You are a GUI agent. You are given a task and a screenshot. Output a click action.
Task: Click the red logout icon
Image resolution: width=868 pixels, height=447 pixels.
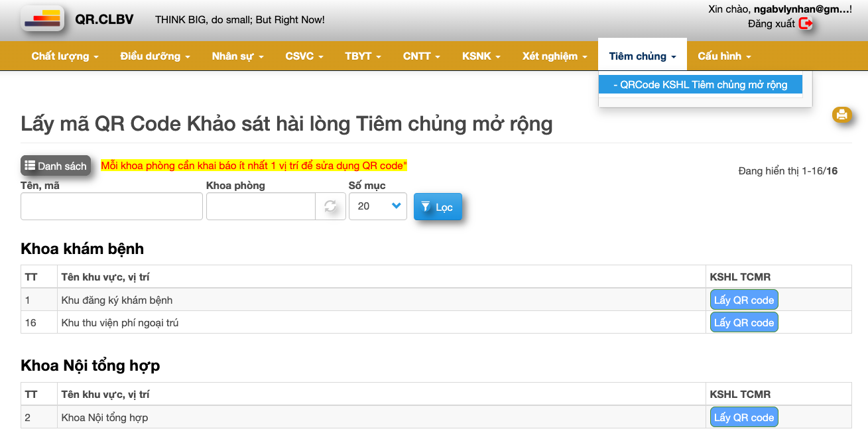(x=806, y=24)
